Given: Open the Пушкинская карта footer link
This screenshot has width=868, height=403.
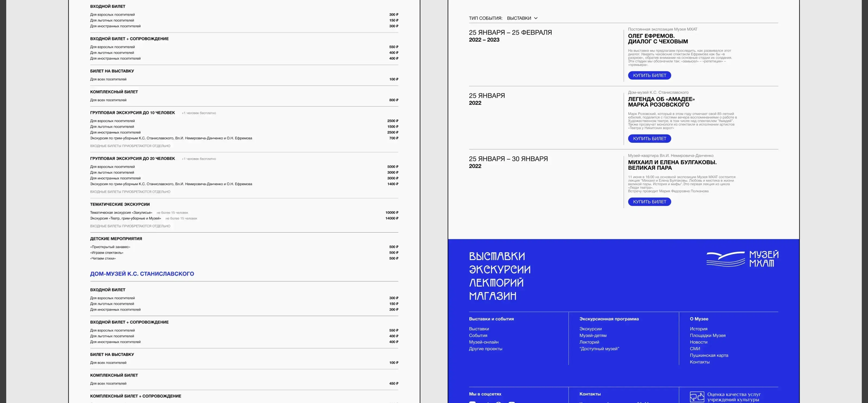Looking at the screenshot, I should click(709, 356).
